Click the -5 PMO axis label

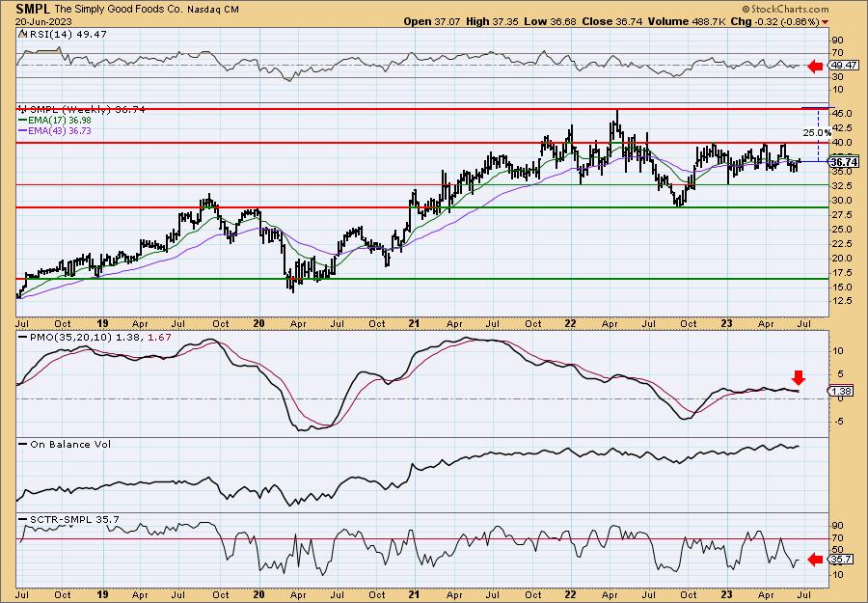pos(838,422)
